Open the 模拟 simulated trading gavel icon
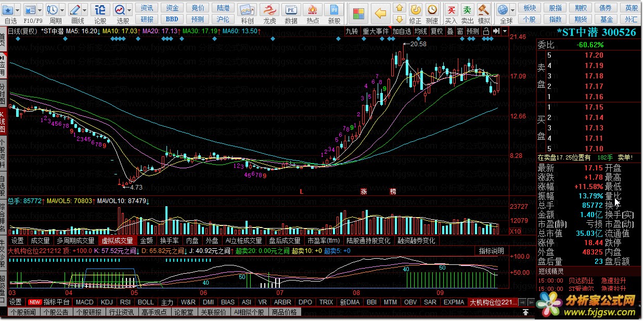644x321 pixels. 484,9
